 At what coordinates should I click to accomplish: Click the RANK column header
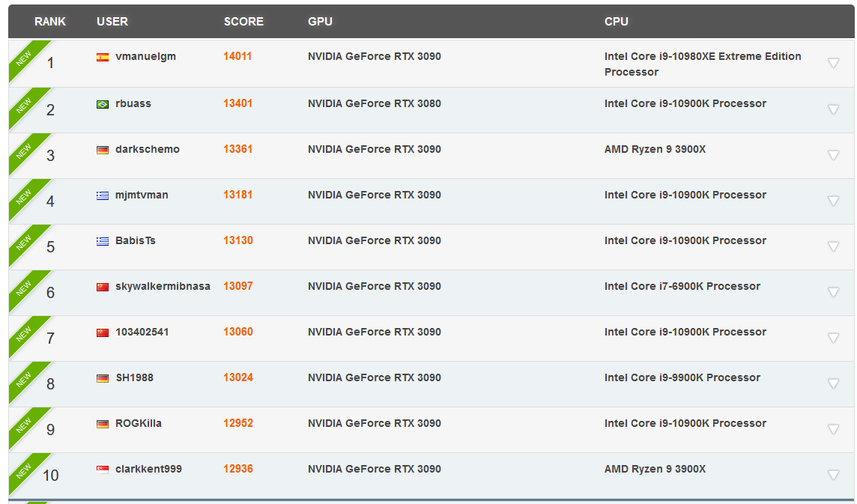49,21
